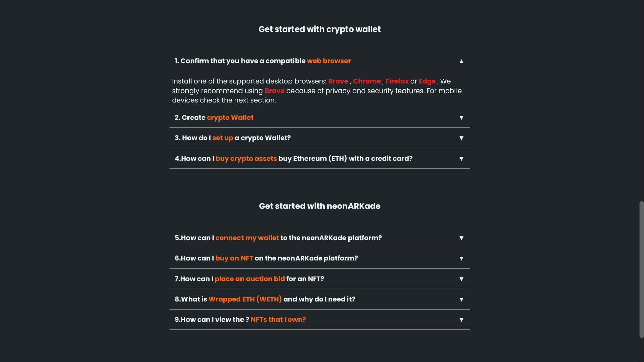Click 'How can I view the NFTs' question text
The image size is (644, 362).
pyautogui.click(x=240, y=320)
